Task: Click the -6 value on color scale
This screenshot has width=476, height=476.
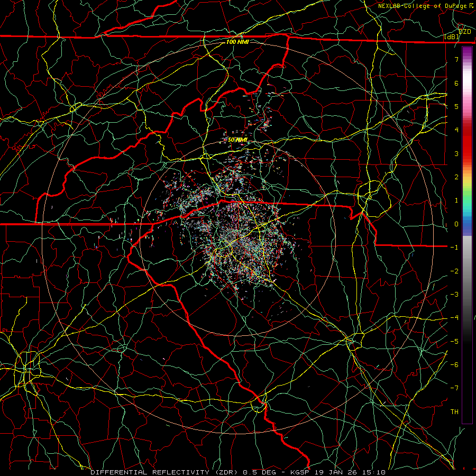Action: coord(454,365)
